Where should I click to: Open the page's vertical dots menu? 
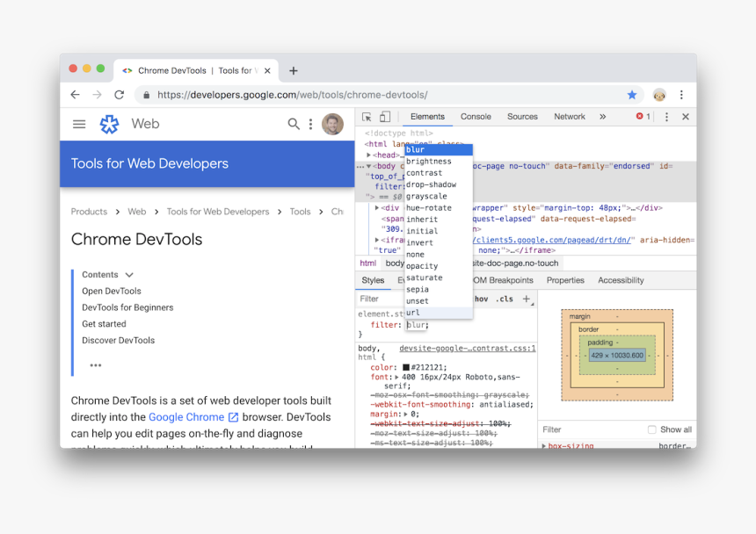click(310, 124)
